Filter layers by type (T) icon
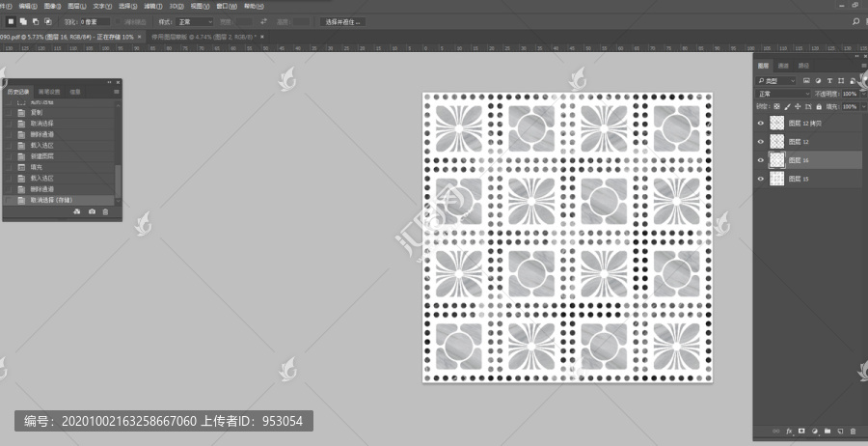Screen dimensions: 868x446 [829, 81]
